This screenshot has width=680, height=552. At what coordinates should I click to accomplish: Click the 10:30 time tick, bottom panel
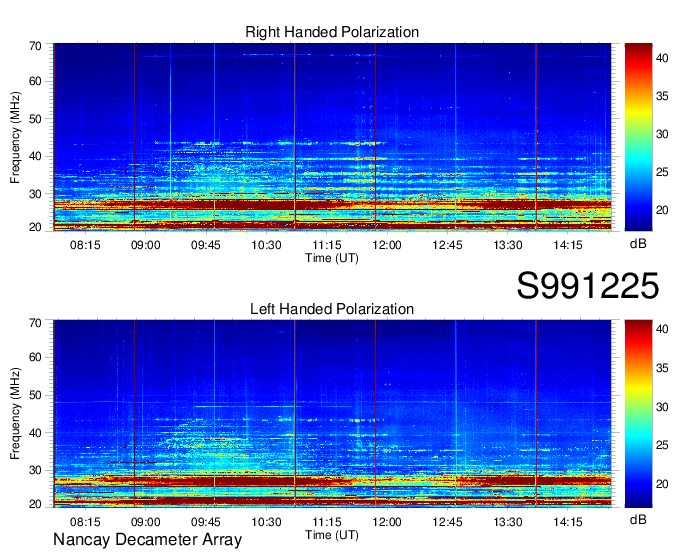point(266,522)
